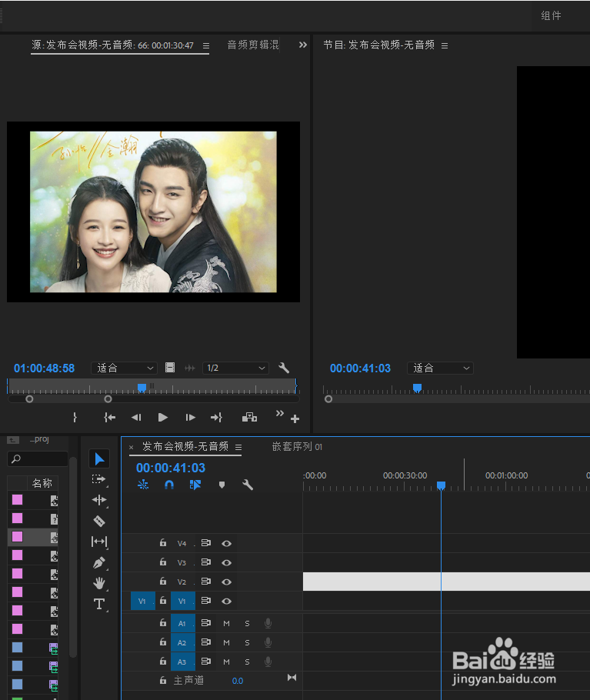The image size is (590, 700).
Task: Toggle V1 source patching button
Action: pyautogui.click(x=143, y=601)
